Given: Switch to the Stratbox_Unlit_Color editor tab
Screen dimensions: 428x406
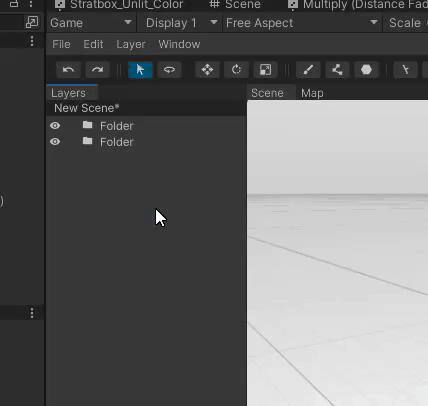Looking at the screenshot, I should [119, 5].
